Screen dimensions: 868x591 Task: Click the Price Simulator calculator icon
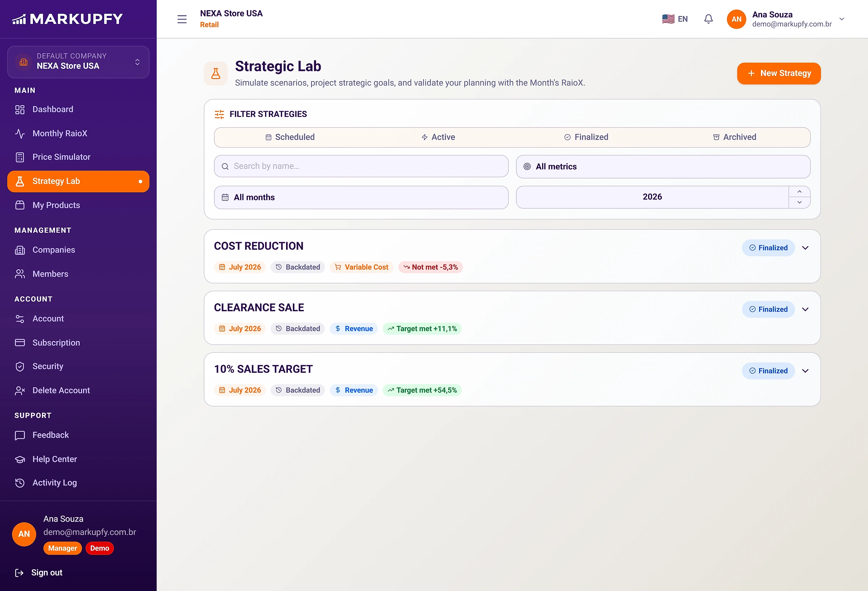[20, 157]
